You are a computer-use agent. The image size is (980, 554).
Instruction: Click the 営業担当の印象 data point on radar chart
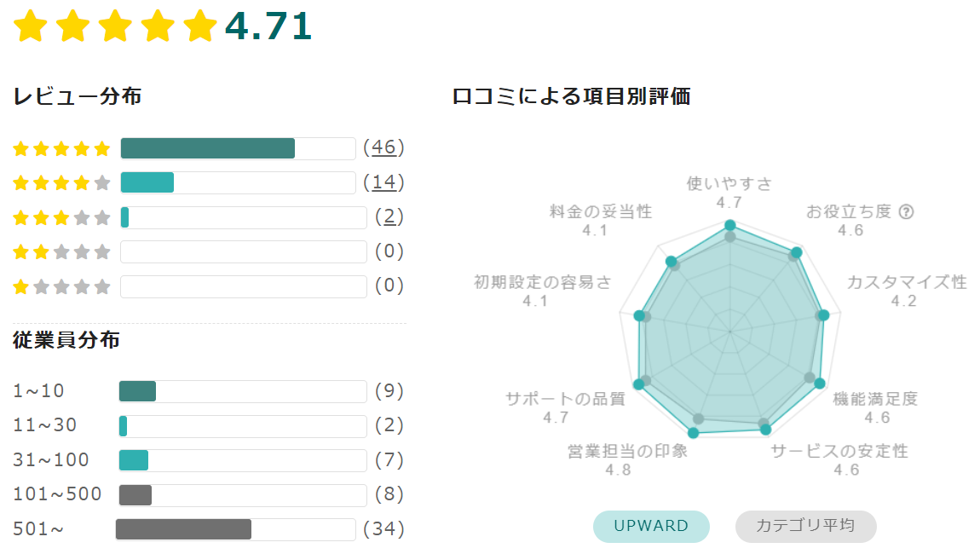coord(693,433)
